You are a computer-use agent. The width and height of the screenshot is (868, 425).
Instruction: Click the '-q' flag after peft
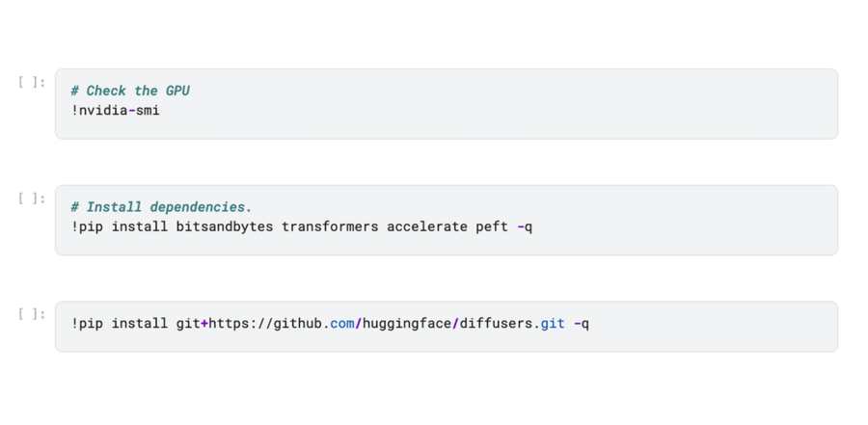[525, 227]
